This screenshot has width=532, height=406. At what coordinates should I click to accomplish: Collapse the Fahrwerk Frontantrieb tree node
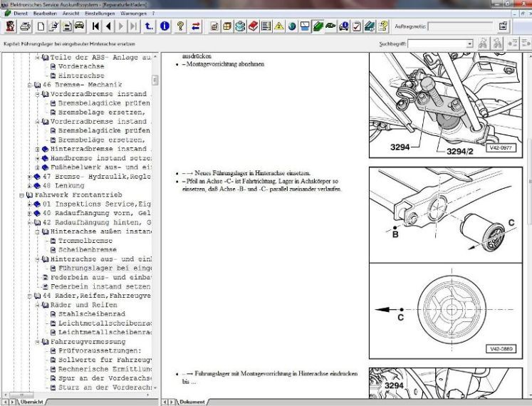click(x=21, y=194)
